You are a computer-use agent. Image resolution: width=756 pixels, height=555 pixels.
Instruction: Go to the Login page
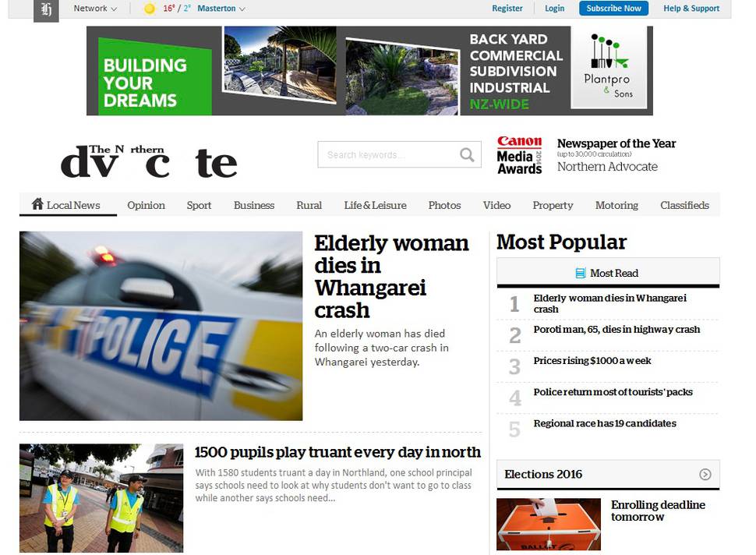click(x=554, y=9)
